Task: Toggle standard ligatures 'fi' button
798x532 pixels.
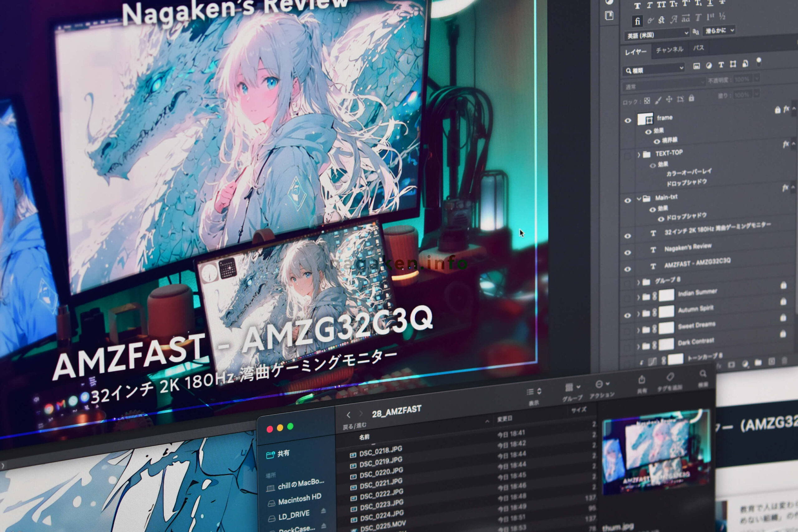Action: coord(637,22)
